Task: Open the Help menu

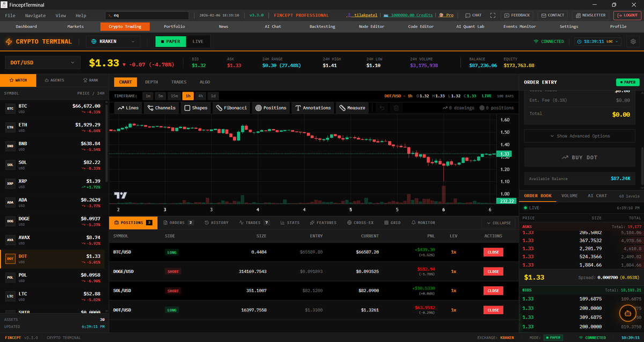Action: [81, 16]
